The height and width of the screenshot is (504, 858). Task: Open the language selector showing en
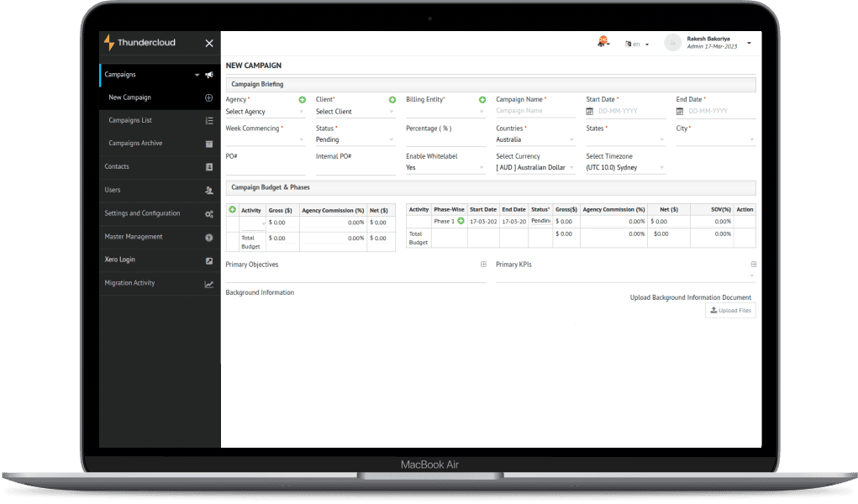[x=636, y=44]
